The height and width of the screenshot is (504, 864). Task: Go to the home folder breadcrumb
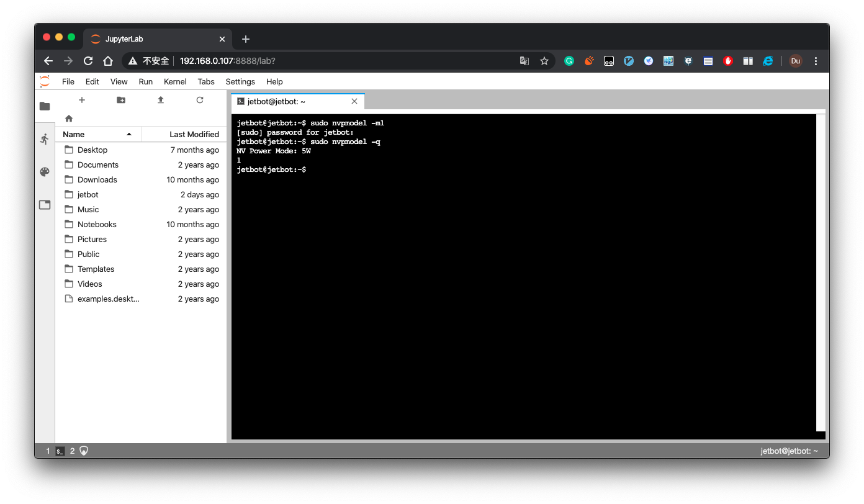(x=69, y=119)
